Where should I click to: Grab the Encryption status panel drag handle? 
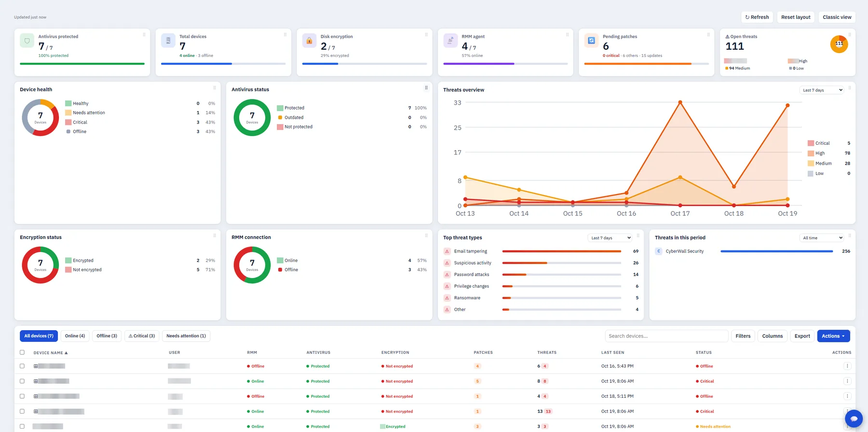215,236
